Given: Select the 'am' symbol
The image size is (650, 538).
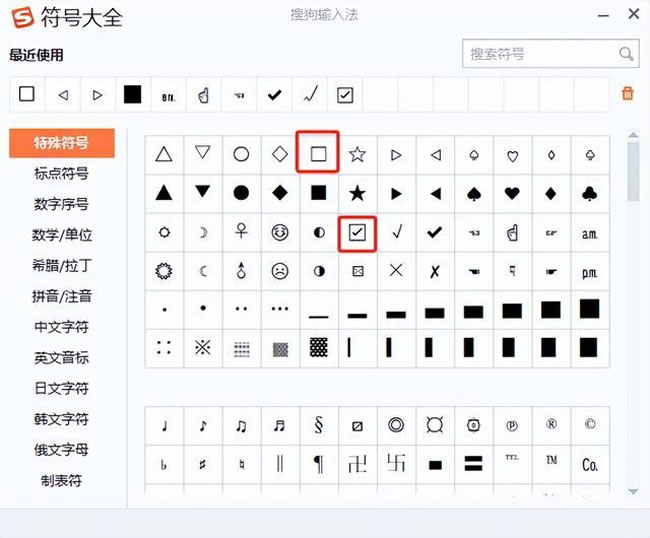Looking at the screenshot, I should 589,234.
